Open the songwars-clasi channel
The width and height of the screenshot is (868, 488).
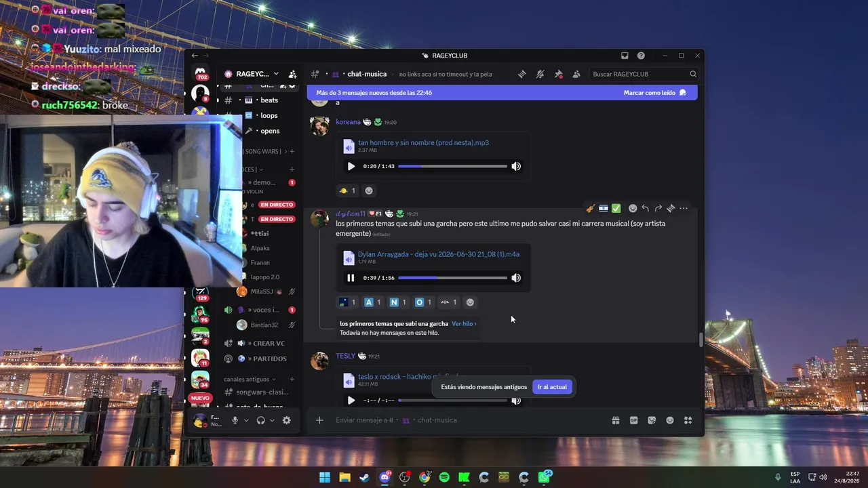tap(261, 392)
